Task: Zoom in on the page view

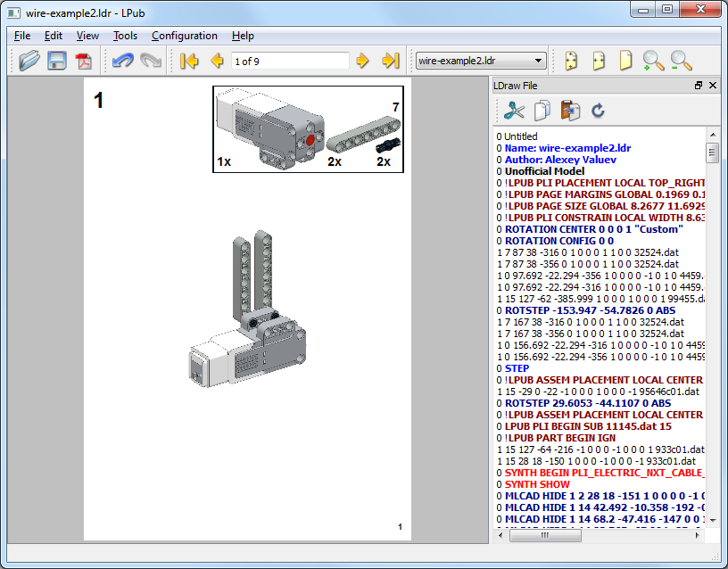Action: pos(654,61)
